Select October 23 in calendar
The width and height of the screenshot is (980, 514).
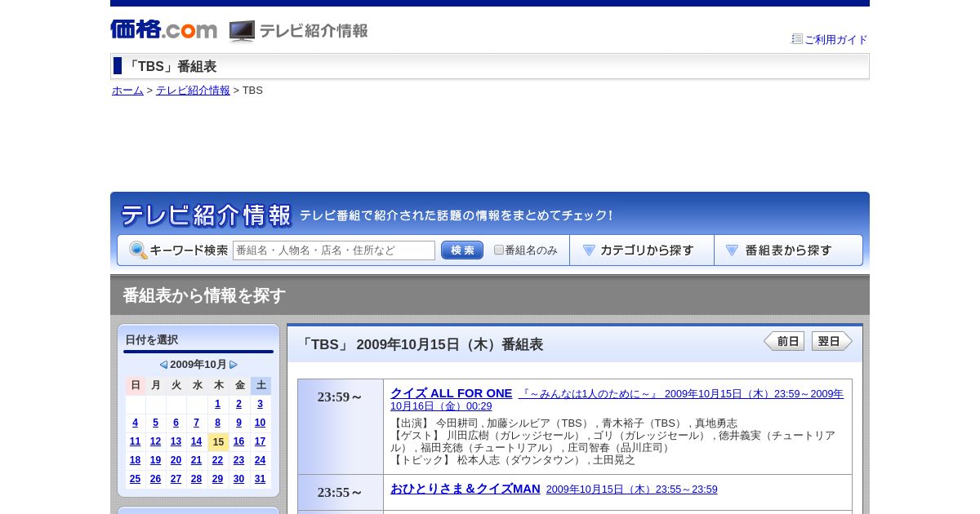tap(238, 460)
